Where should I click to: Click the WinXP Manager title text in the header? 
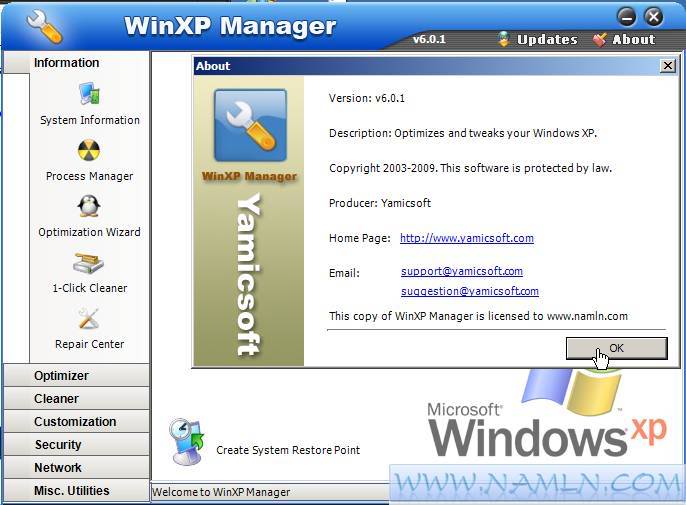point(230,26)
